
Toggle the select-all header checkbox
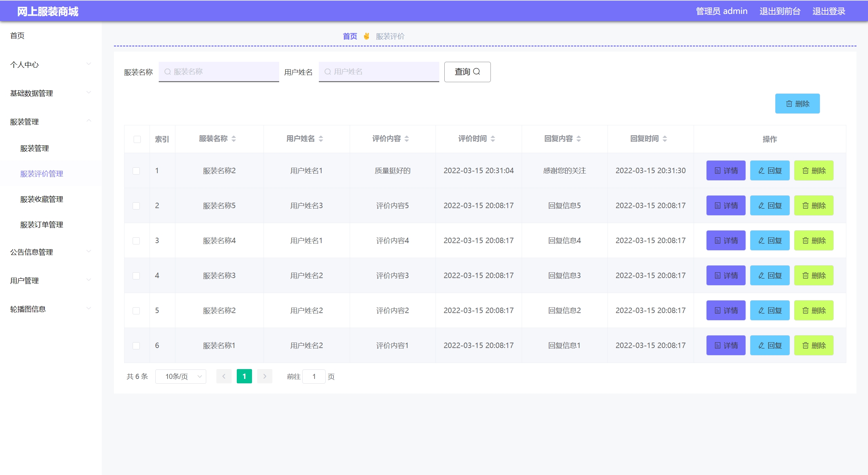click(137, 139)
